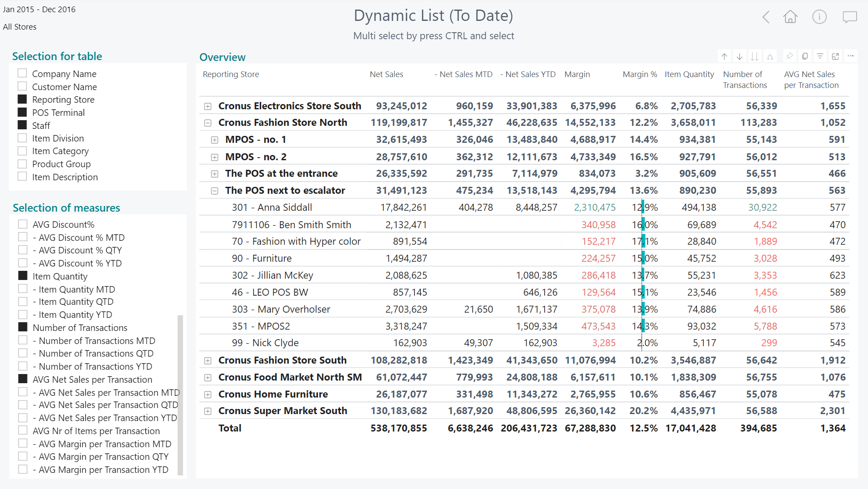Open focus mode for Overview table
The height and width of the screenshot is (489, 868).
[x=835, y=56]
